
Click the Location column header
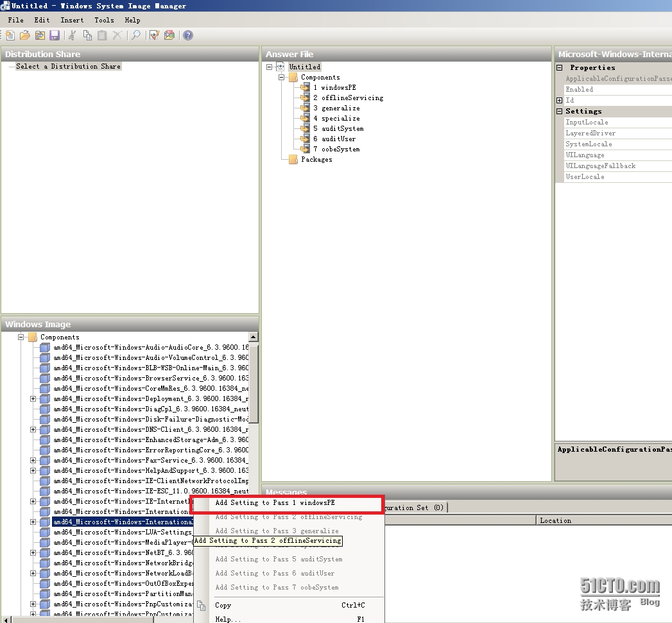point(604,520)
